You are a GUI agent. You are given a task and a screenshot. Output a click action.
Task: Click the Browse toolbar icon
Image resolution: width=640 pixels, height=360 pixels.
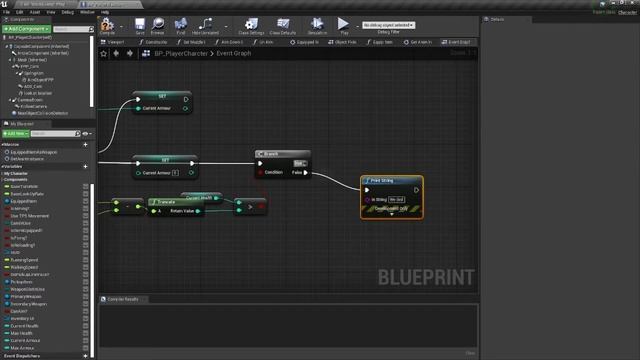click(158, 26)
